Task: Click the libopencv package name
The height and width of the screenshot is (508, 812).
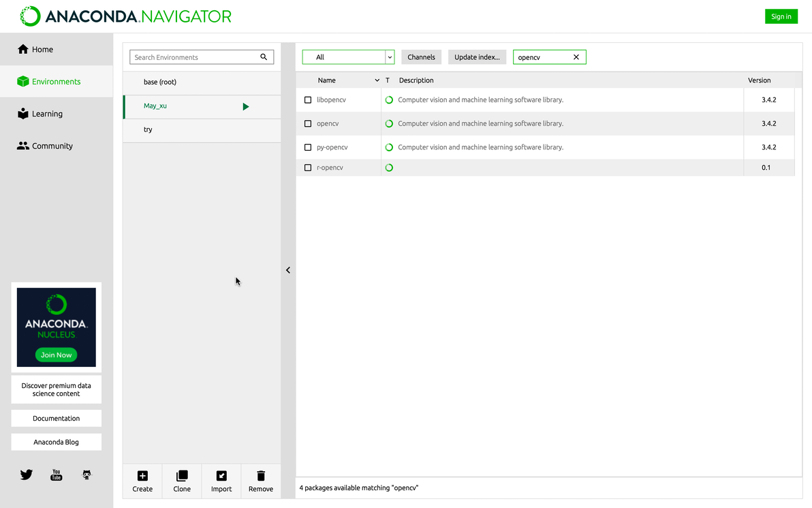Action: pos(331,100)
